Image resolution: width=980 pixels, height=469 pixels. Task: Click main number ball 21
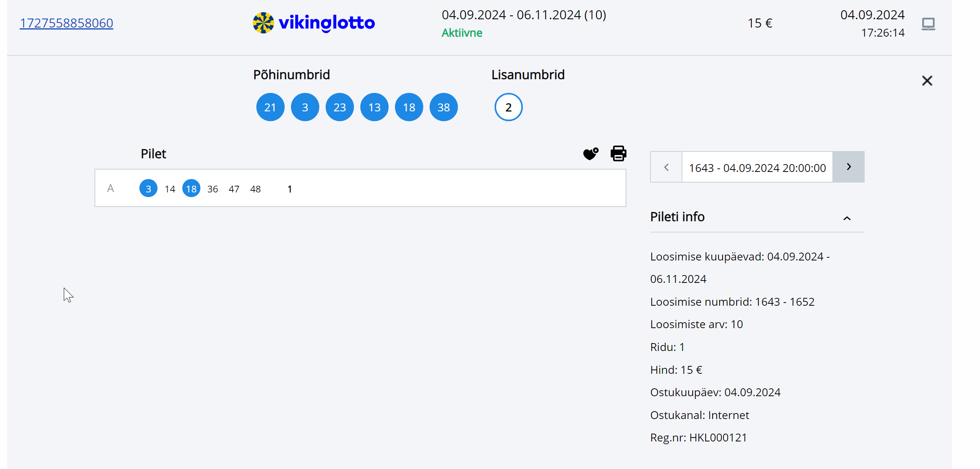[270, 107]
